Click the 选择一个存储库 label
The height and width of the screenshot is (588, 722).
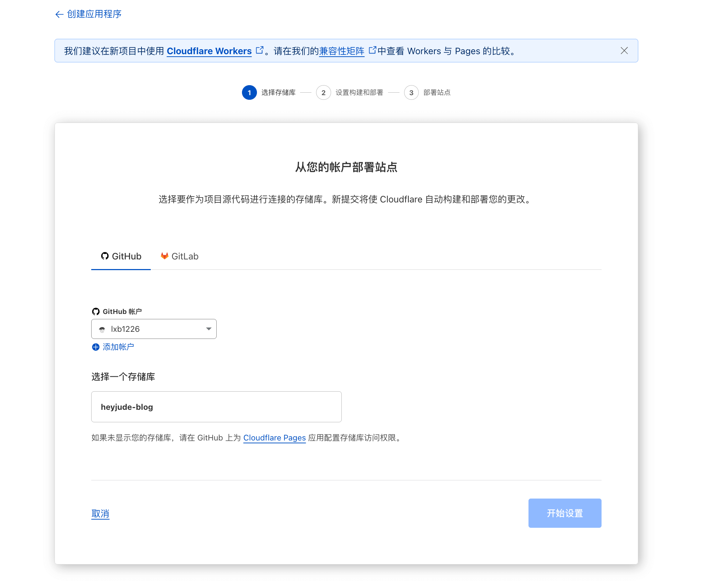pos(123,377)
